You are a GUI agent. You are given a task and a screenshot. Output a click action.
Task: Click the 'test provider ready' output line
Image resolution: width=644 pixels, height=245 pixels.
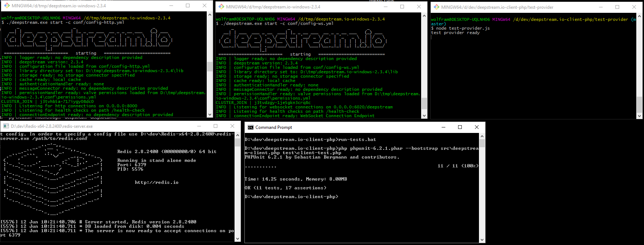[x=455, y=33]
